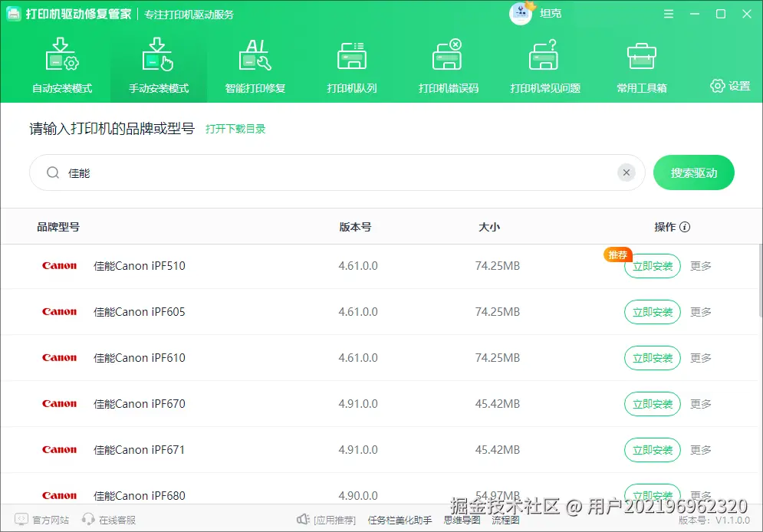Click the Canon logo of iPF510 row

[x=59, y=266]
